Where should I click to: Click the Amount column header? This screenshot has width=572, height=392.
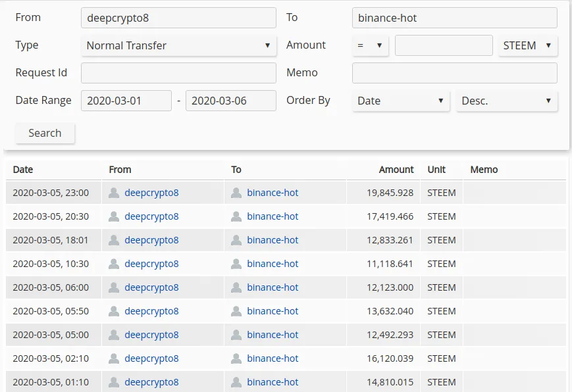(396, 170)
